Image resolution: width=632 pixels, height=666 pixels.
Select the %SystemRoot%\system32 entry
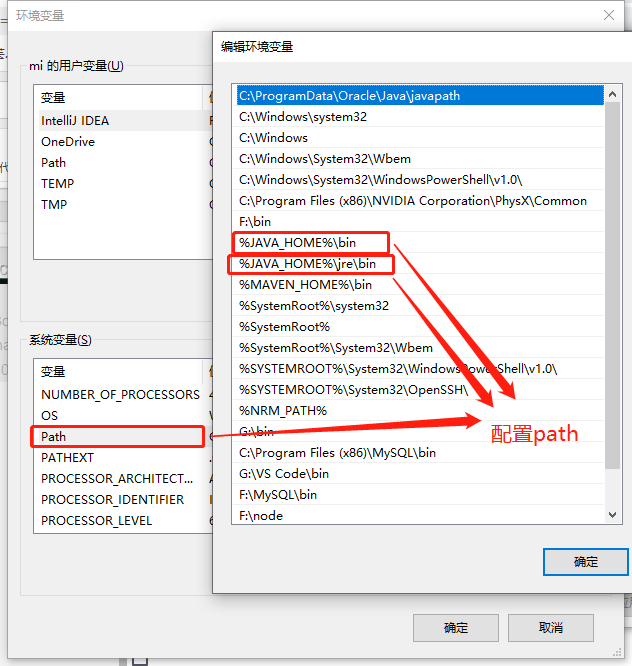click(x=420, y=306)
